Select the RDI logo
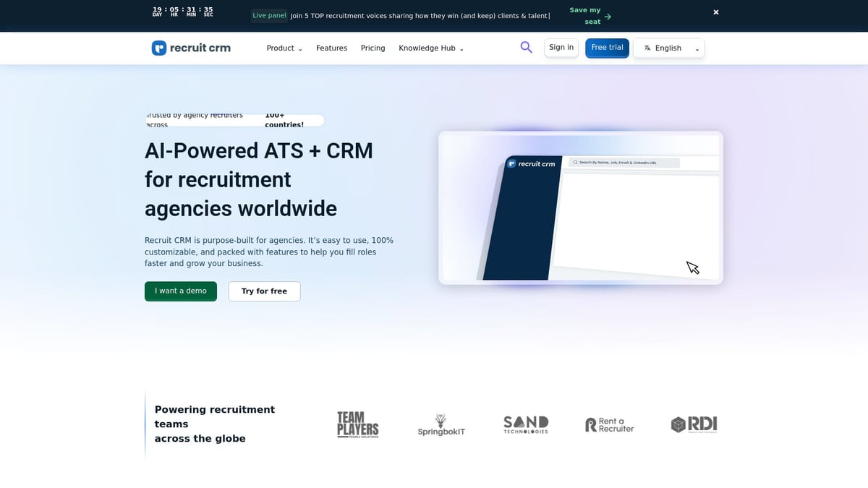This screenshot has width=868, height=488. point(694,424)
